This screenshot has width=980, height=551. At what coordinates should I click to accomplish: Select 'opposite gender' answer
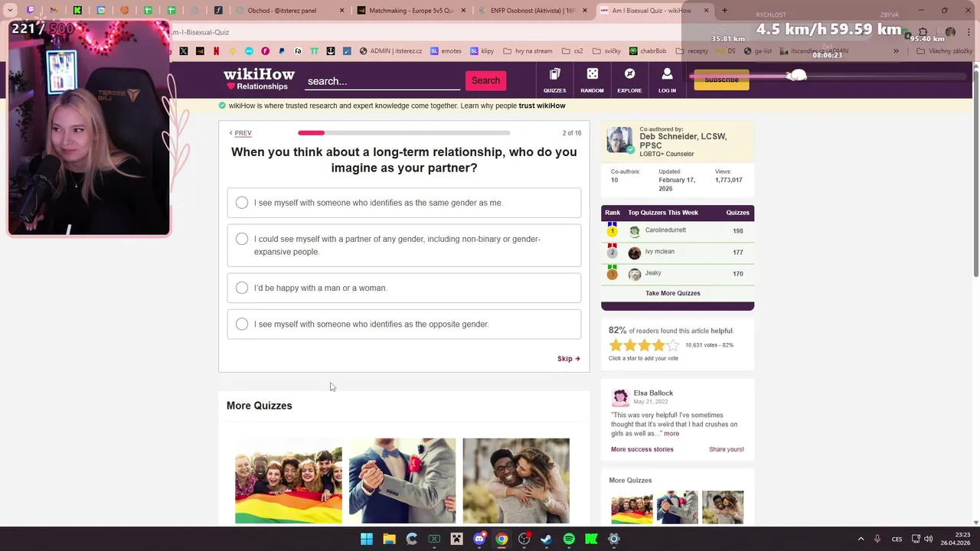pos(404,324)
